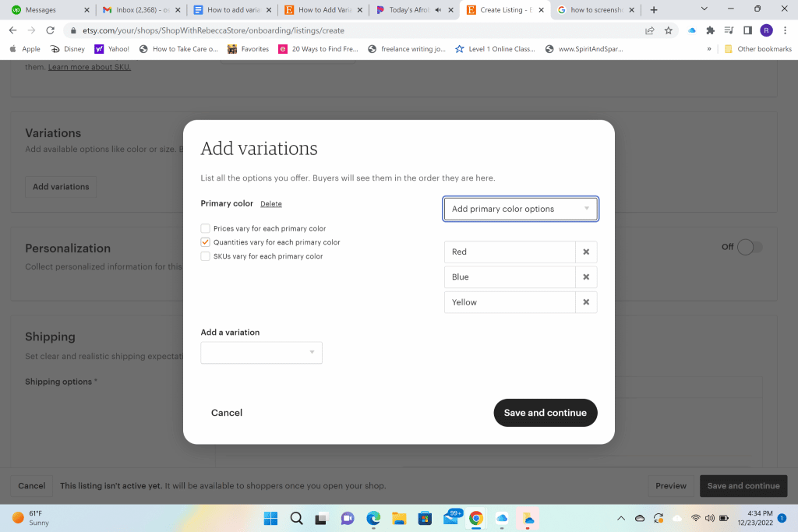Image resolution: width=798 pixels, height=532 pixels.
Task: Check SKUs vary for each primary color
Action: (x=205, y=255)
